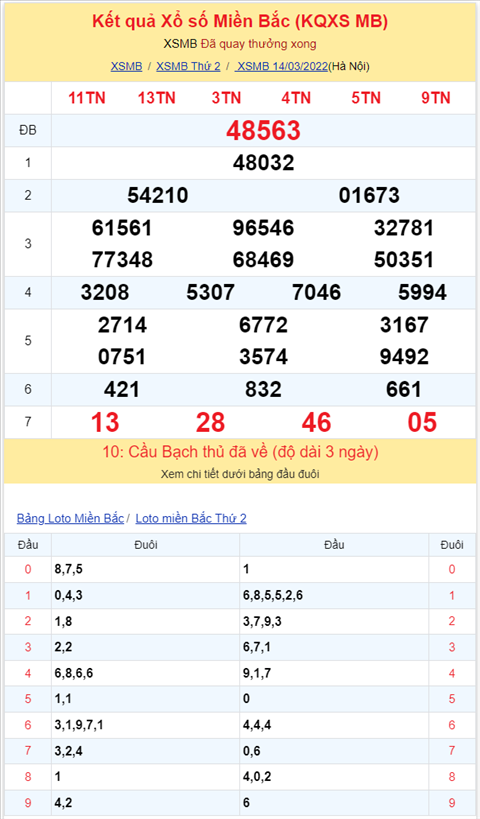The width and height of the screenshot is (480, 819).
Task: Click loto tail values 0,4,3
Action: pos(68,595)
